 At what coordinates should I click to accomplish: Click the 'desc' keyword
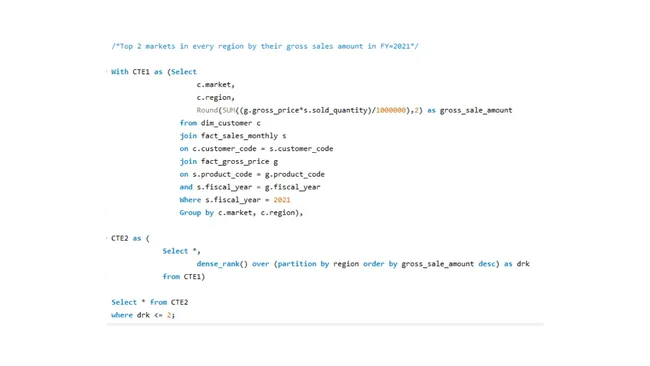pyautogui.click(x=487, y=264)
